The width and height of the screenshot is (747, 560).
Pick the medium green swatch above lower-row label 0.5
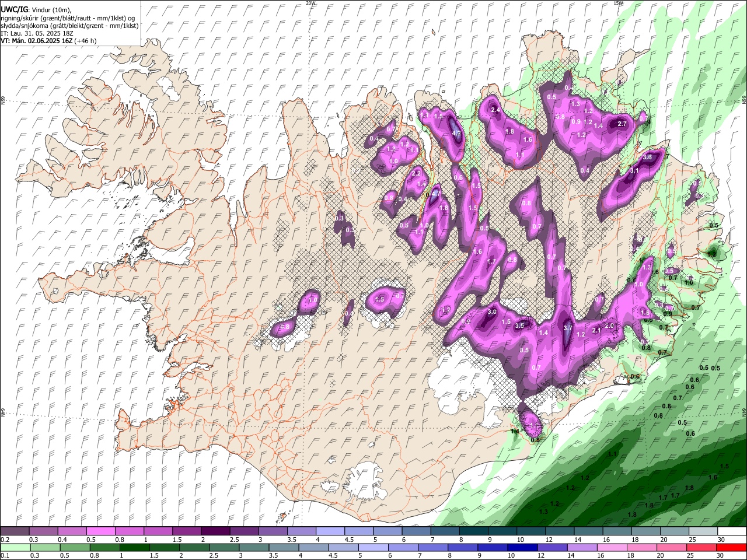tap(75, 547)
